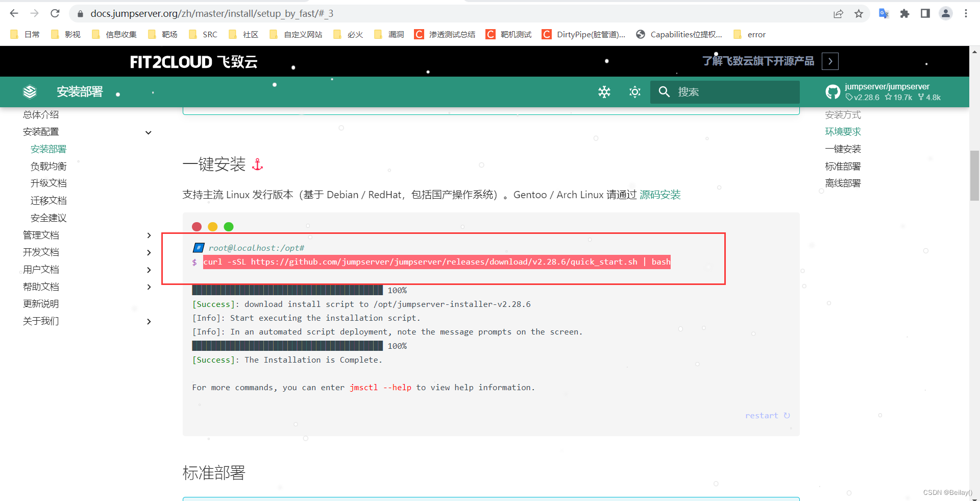Screen dimensions: 980x501
Task: Click the browser forward arrow
Action: [x=34, y=13]
